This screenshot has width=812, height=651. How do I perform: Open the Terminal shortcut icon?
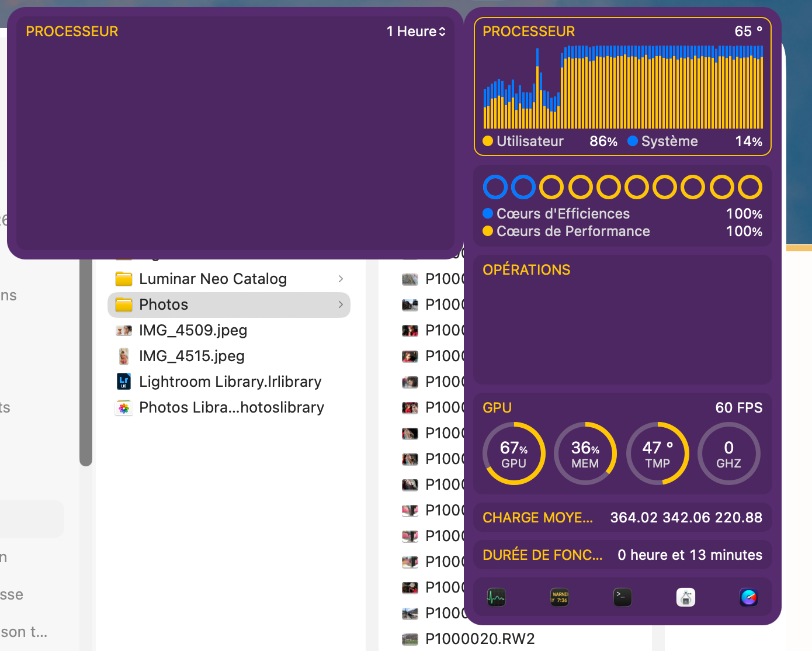622,597
